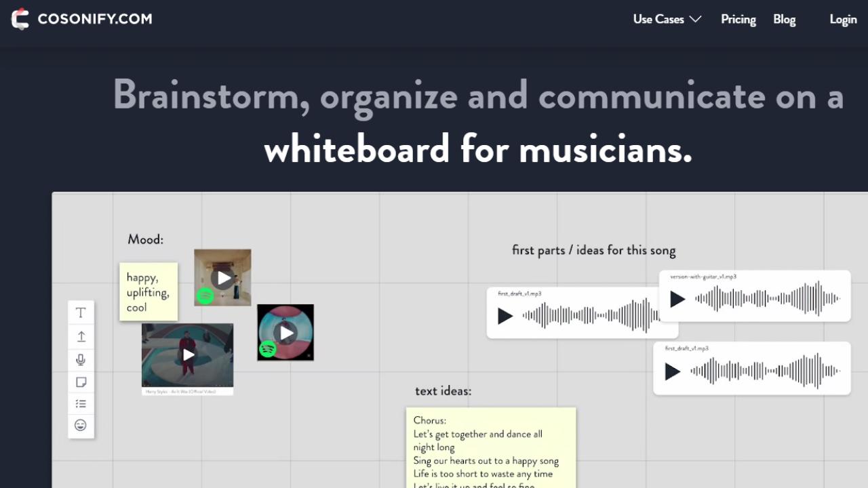Play the first_draft_v1.mp3 clip beneath the guitar version card
This screenshot has height=488, width=868.
pyautogui.click(x=672, y=371)
